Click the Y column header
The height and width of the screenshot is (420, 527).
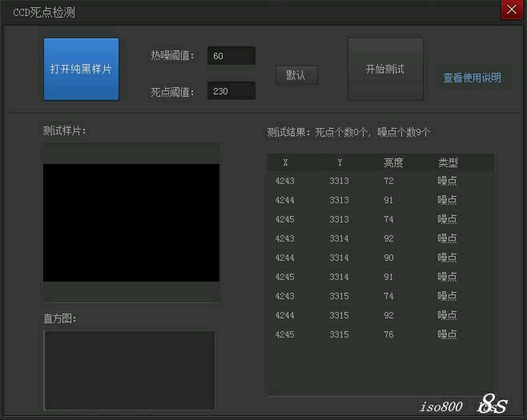coord(340,163)
